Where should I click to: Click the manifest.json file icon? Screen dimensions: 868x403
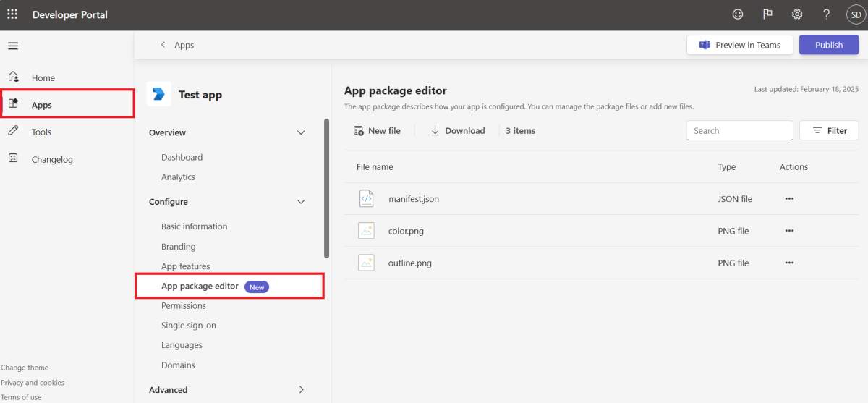coord(367,199)
